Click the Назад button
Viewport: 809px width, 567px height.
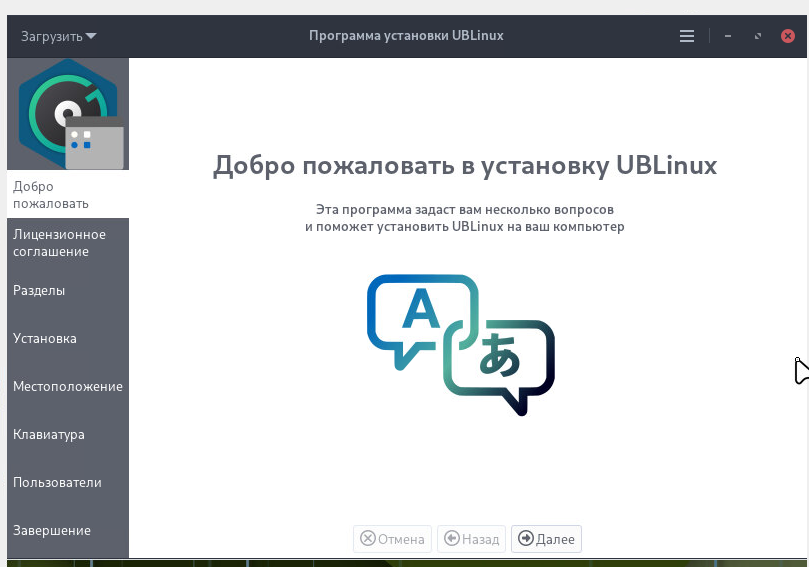click(472, 539)
